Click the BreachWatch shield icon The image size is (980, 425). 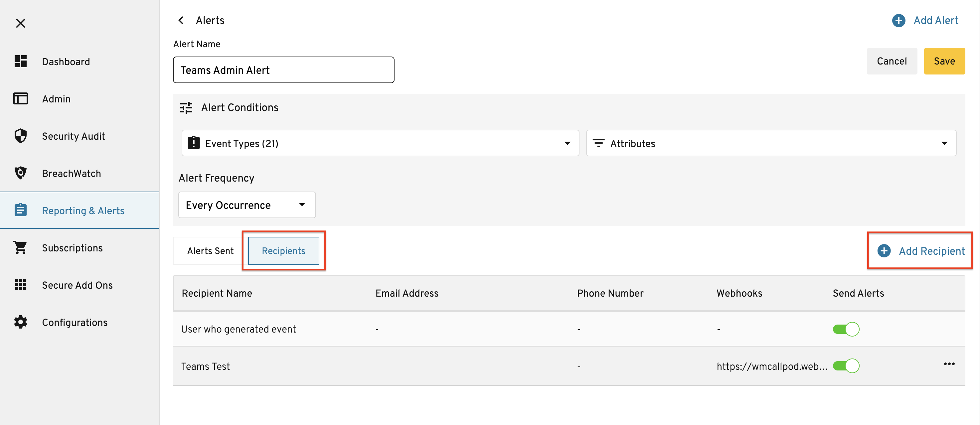pyautogui.click(x=21, y=173)
